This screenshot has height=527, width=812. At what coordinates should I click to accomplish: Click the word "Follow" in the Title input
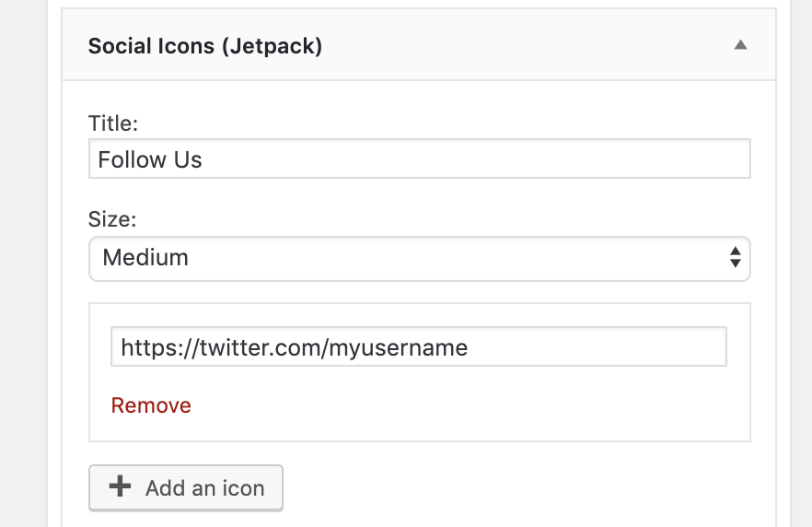131,159
